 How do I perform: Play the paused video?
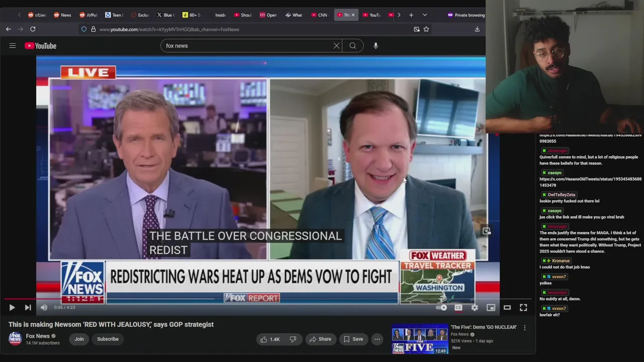pyautogui.click(x=12, y=308)
